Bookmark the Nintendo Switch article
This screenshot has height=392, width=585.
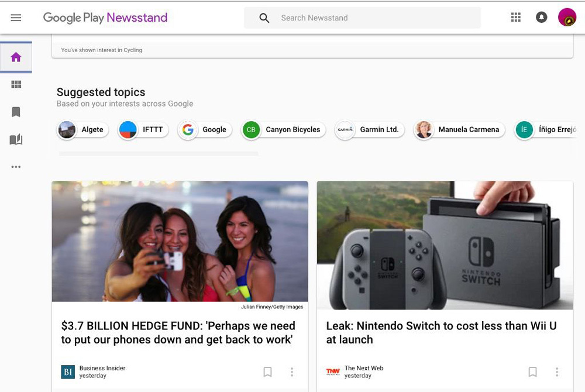(532, 372)
